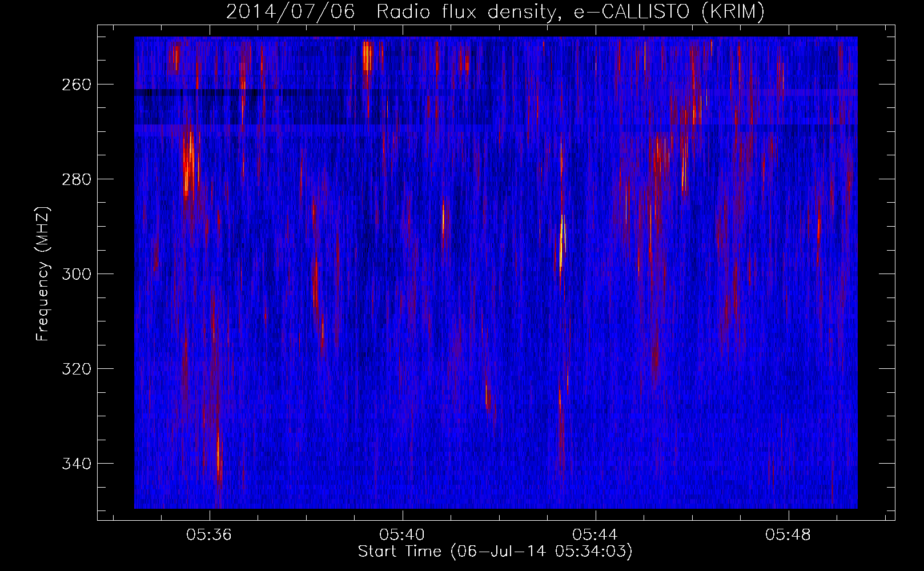Click the 05:40 time tick label
Image resolution: width=924 pixels, height=571 pixels.
coord(402,535)
